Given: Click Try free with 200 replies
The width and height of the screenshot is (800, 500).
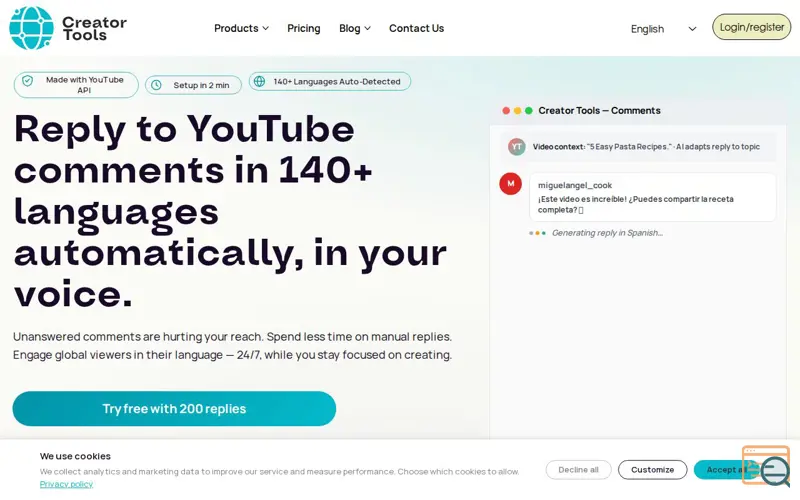Looking at the screenshot, I should point(174,409).
